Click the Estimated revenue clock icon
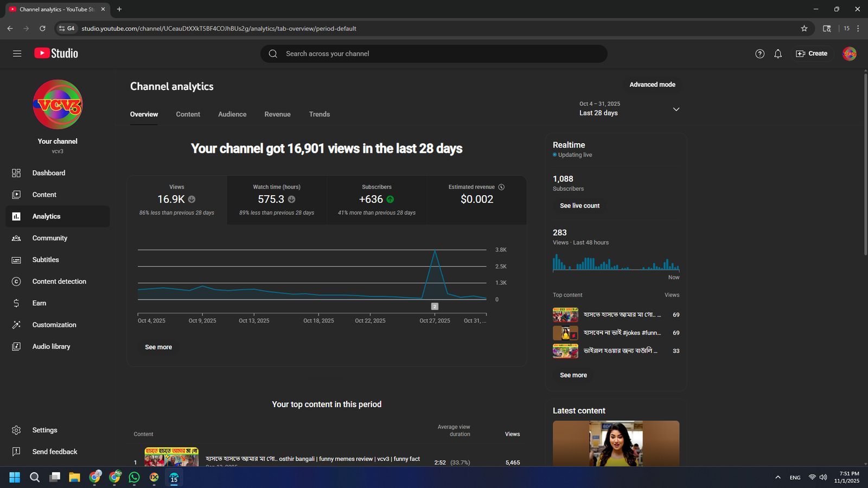This screenshot has height=488, width=868. point(501,187)
